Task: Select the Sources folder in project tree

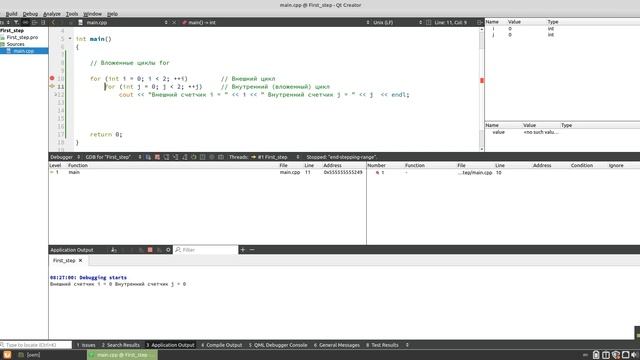Action: [16, 44]
